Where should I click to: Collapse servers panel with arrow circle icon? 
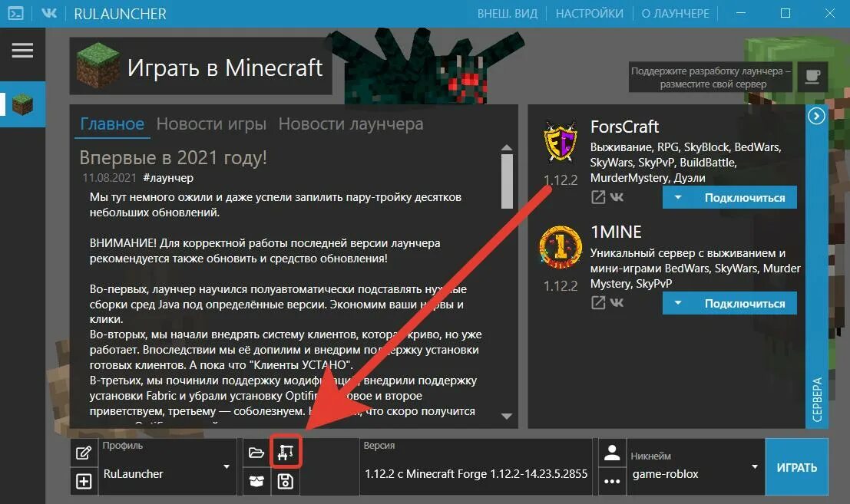pyautogui.click(x=816, y=116)
